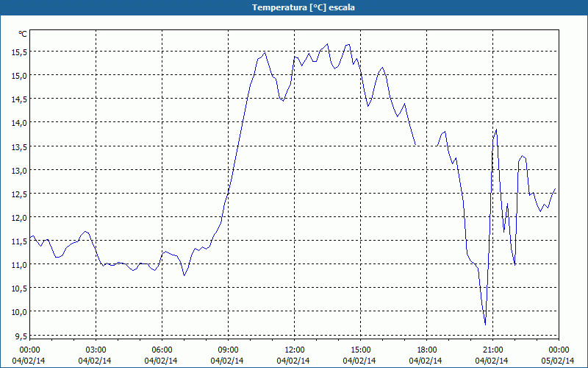
Task: Click the 05/02/14 date label
Action: coord(558,361)
